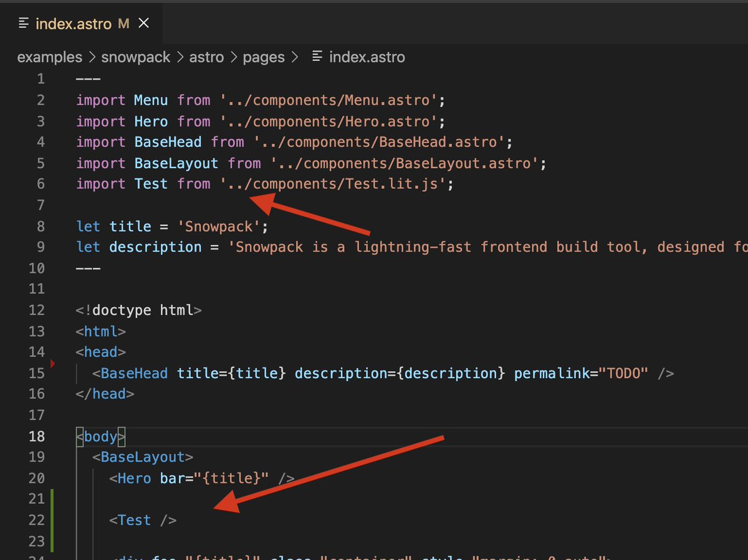
Task: Click the "M" modified badge on the tab
Action: point(123,22)
